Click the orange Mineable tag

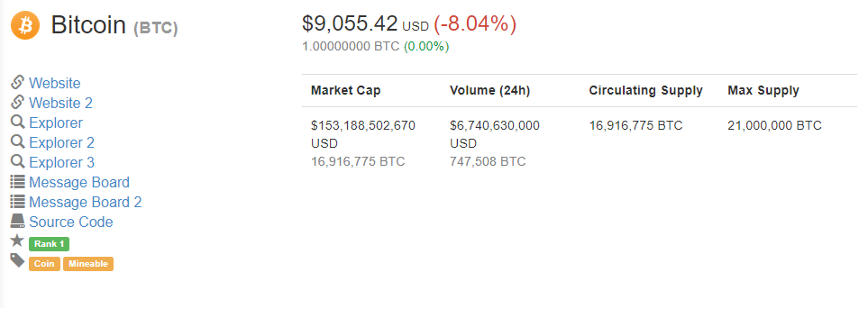click(88, 264)
